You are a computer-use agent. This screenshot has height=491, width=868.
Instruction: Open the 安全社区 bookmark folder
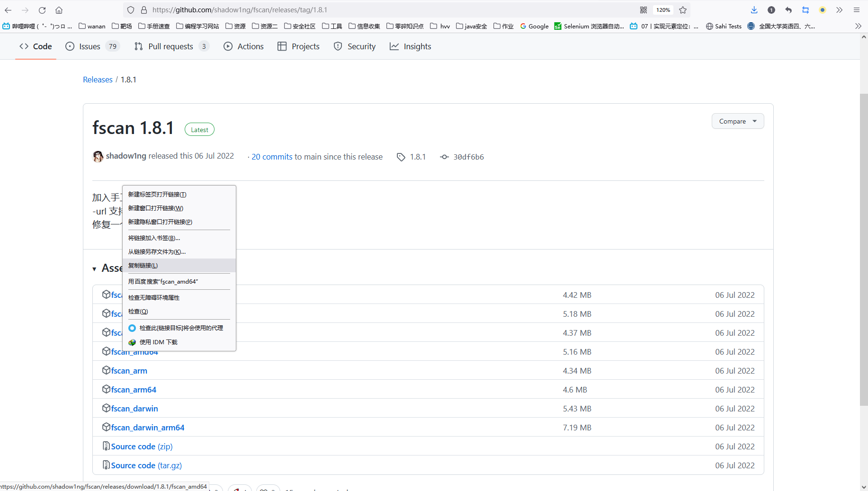click(x=300, y=26)
